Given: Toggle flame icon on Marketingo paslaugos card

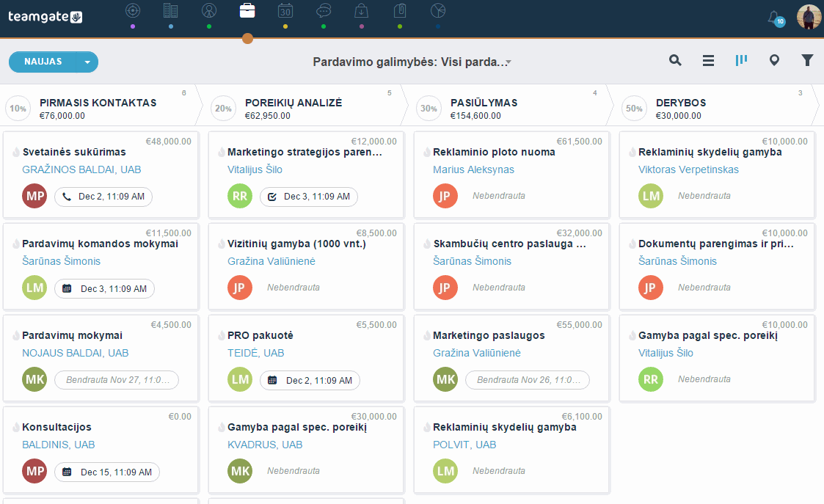Looking at the screenshot, I should 427,336.
